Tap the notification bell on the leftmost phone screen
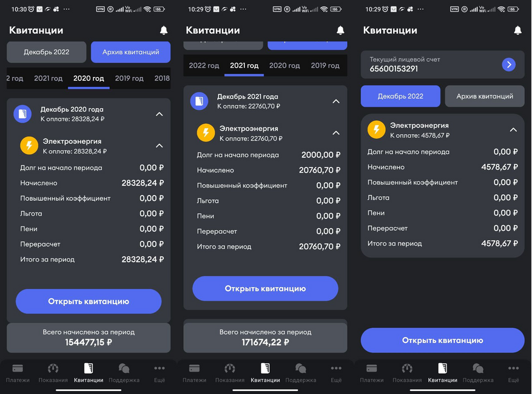This screenshot has width=532, height=394. coord(163,30)
